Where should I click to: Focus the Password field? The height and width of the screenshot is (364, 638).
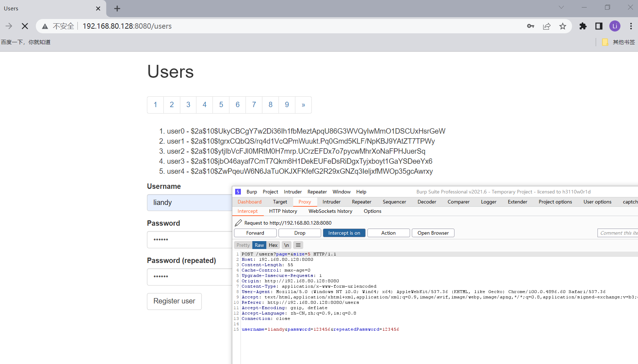tap(190, 240)
